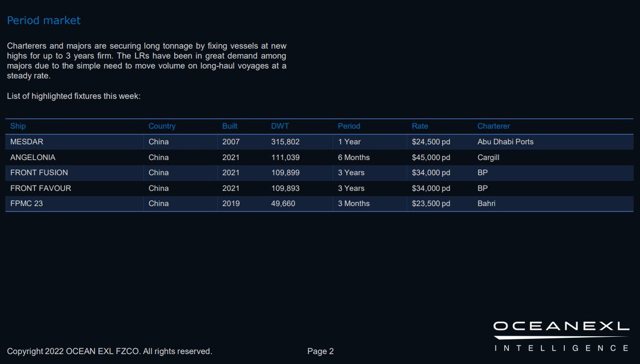This screenshot has width=640, height=364.
Task: Click the copyright 2022 OCEAN EXL FZCO notice
Action: (x=109, y=351)
